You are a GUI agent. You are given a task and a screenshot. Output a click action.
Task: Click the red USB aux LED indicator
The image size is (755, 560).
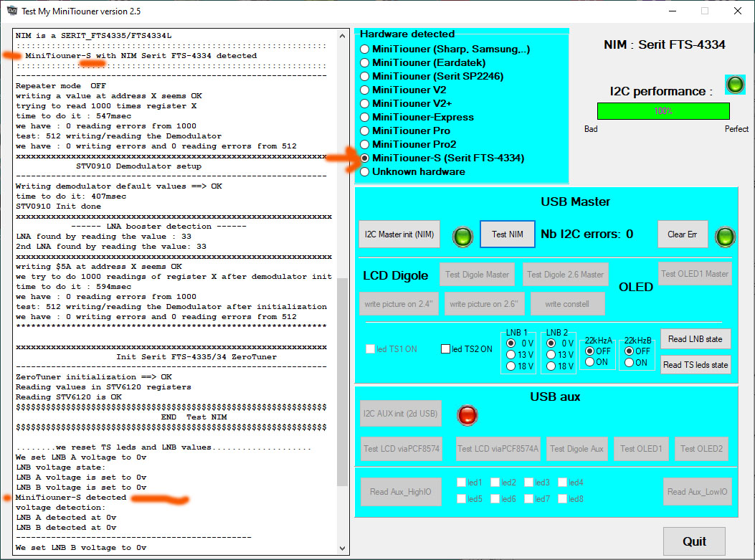pyautogui.click(x=467, y=415)
